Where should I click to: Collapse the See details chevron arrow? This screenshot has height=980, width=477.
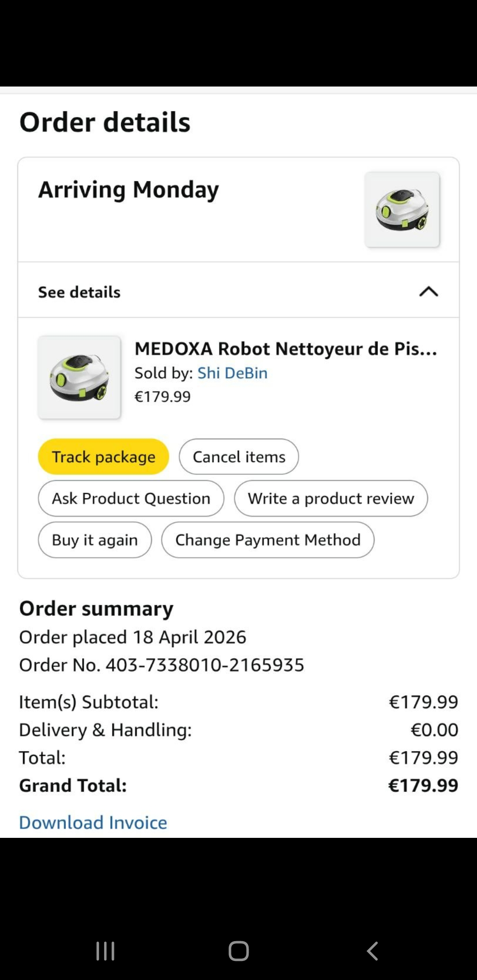pyautogui.click(x=428, y=292)
